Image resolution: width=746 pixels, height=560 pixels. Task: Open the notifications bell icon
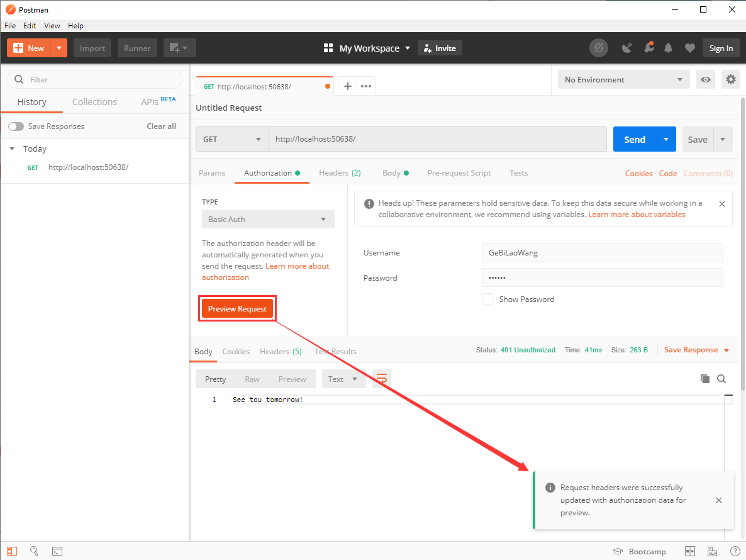668,48
